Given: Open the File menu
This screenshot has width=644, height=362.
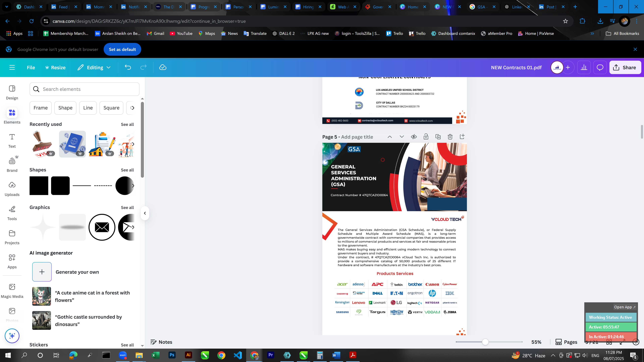Looking at the screenshot, I should click(31, 67).
